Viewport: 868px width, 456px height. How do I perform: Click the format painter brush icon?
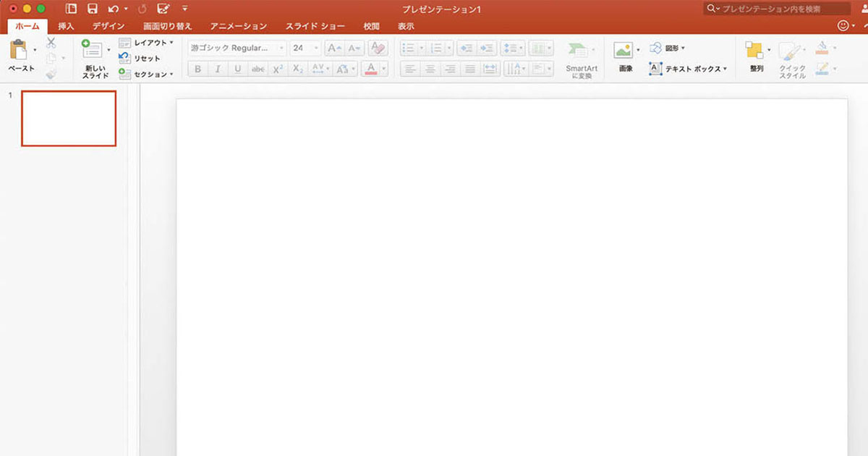(51, 73)
